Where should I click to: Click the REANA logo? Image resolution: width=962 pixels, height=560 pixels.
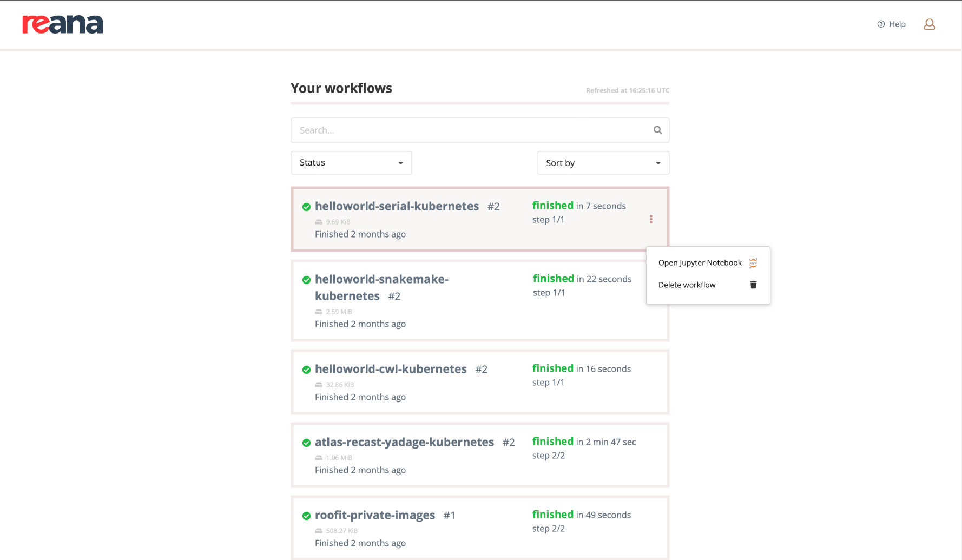(x=62, y=24)
